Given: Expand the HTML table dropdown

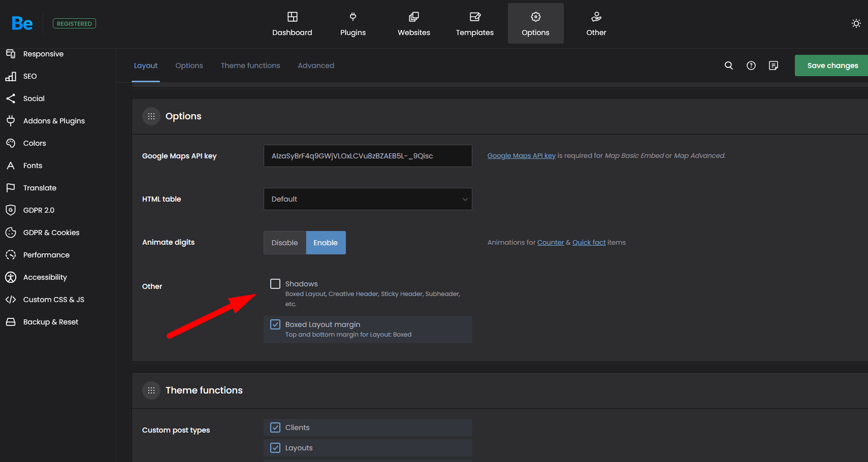Looking at the screenshot, I should [x=368, y=199].
